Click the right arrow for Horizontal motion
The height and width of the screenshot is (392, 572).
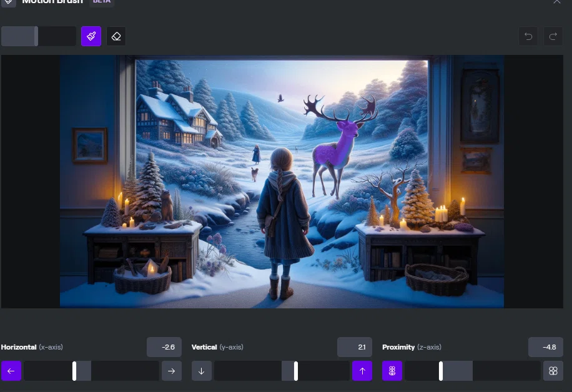(x=172, y=371)
